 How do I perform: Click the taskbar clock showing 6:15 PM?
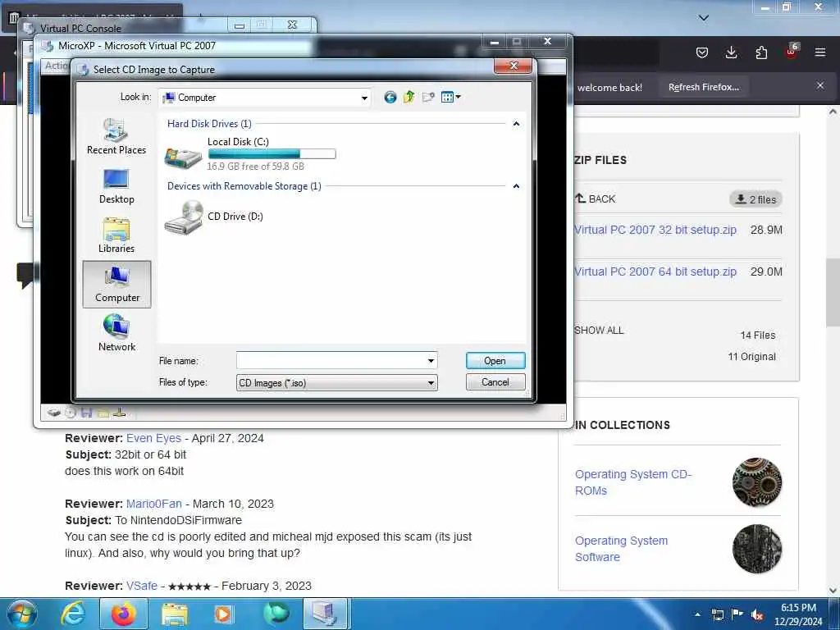point(798,614)
